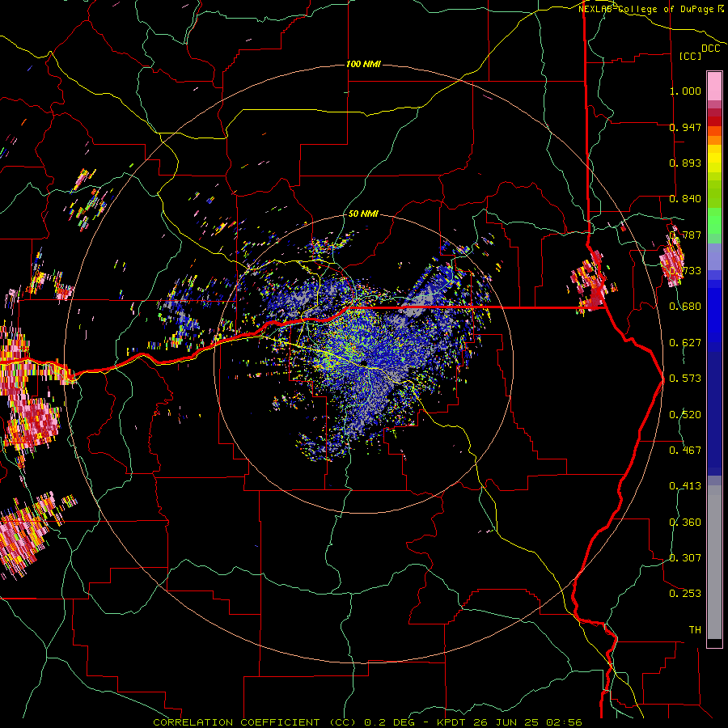Click the 02:56 timestamp in the caption

565,722
